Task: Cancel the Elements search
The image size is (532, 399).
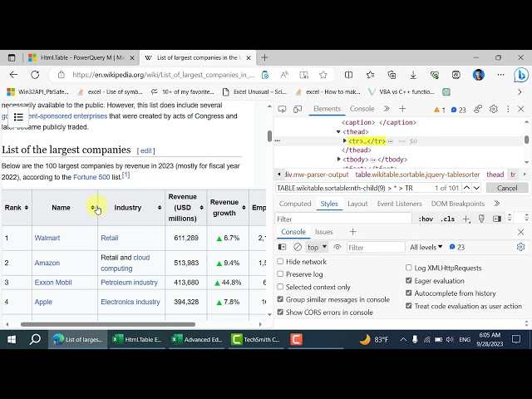Action: pyautogui.click(x=507, y=188)
